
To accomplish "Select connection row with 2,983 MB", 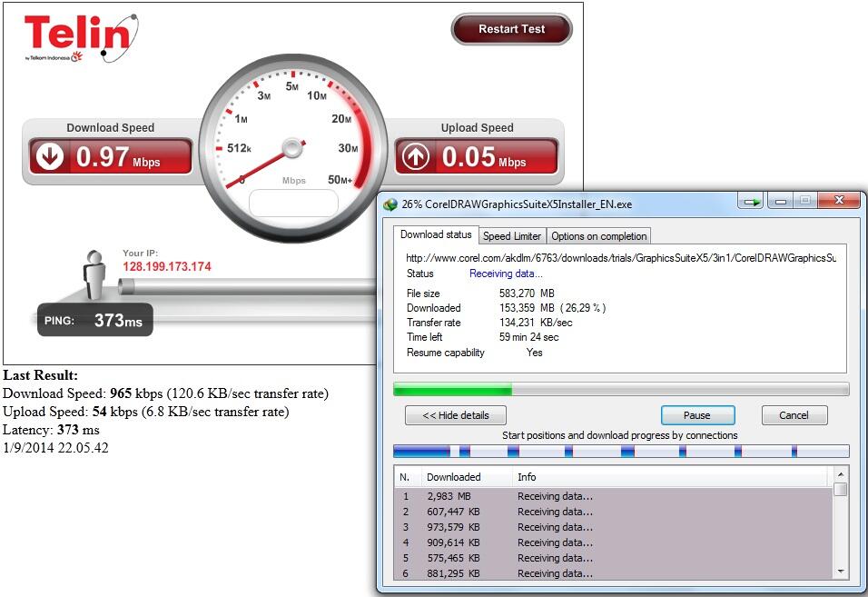I will tap(614, 496).
